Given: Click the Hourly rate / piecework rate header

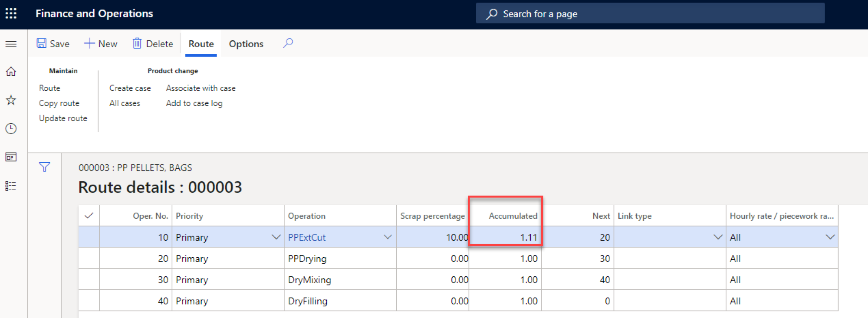Looking at the screenshot, I should [x=782, y=216].
